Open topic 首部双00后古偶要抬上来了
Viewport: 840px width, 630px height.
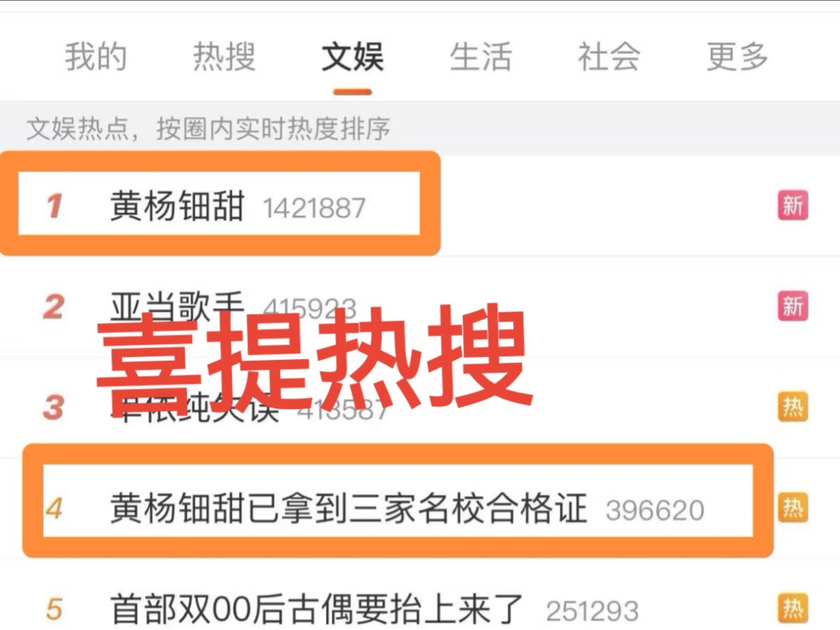pyautogui.click(x=317, y=609)
